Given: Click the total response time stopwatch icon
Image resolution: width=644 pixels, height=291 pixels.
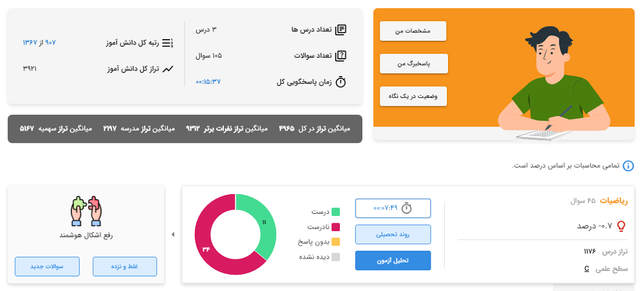Looking at the screenshot, I should [341, 82].
